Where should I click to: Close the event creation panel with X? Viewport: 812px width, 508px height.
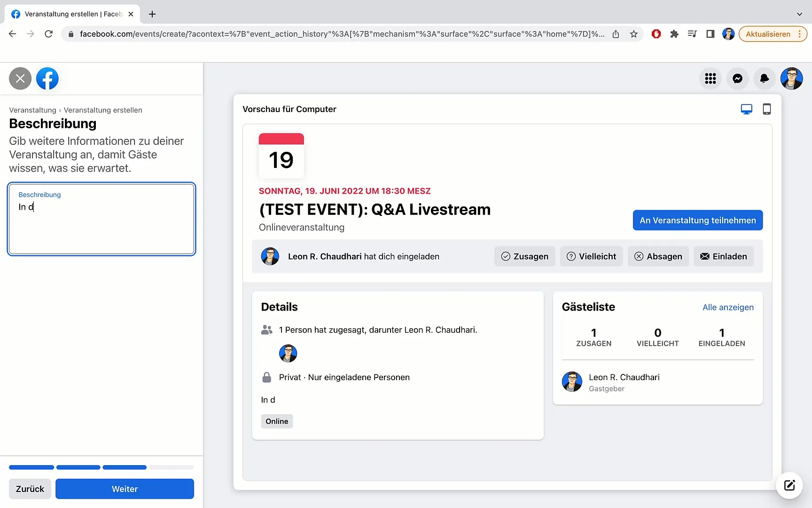tap(20, 79)
